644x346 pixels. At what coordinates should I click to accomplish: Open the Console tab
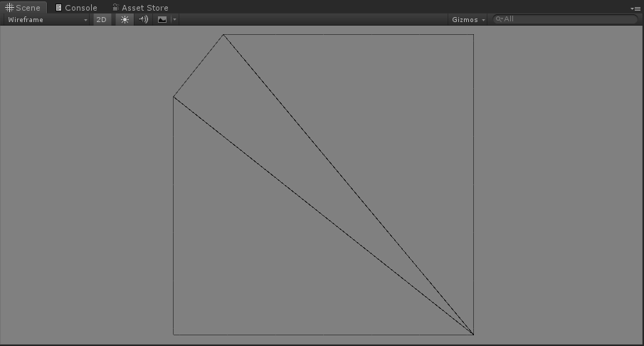tap(76, 7)
